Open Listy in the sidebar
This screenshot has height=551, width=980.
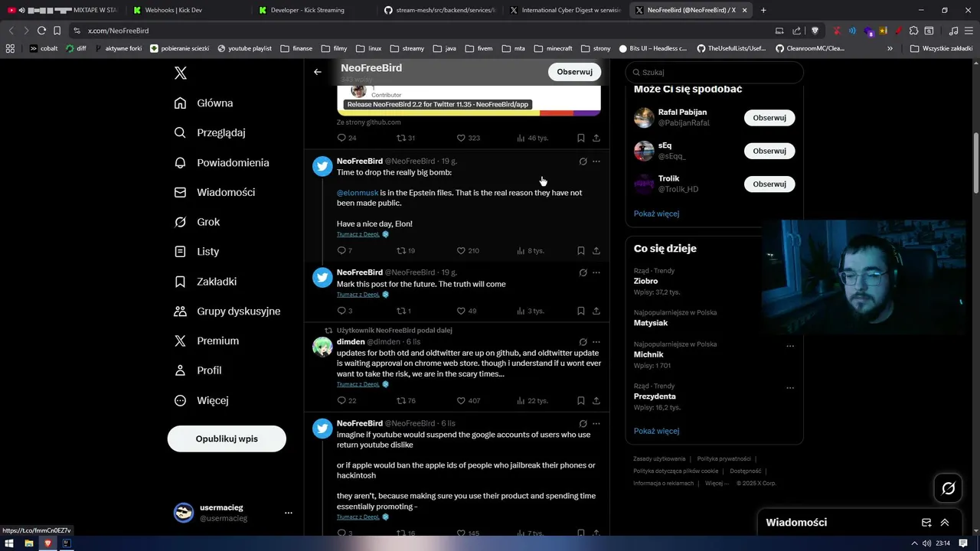pos(197,252)
